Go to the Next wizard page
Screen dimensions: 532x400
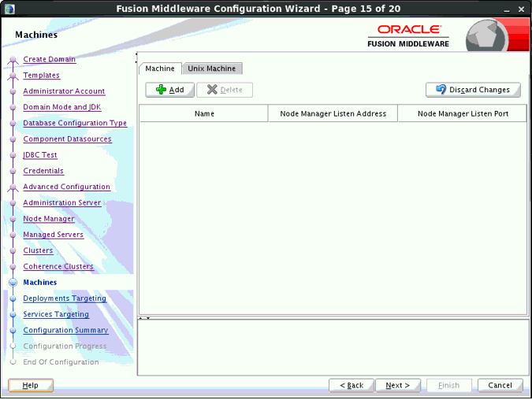[398, 385]
